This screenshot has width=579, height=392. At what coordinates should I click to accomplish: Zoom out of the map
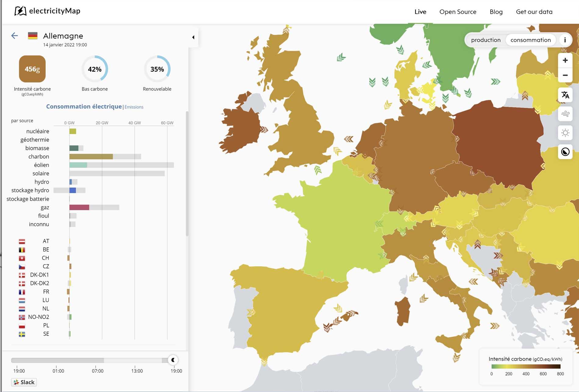(x=565, y=75)
